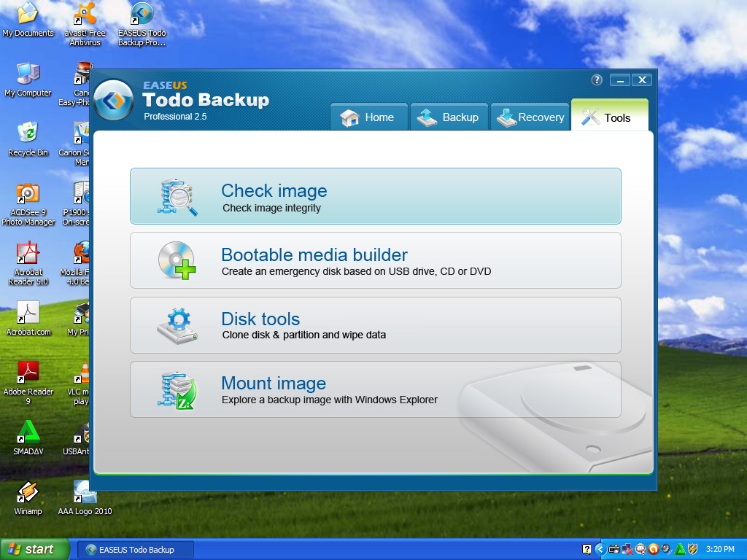Minimize the Todo Backup window
The image size is (747, 560).
pyautogui.click(x=620, y=80)
